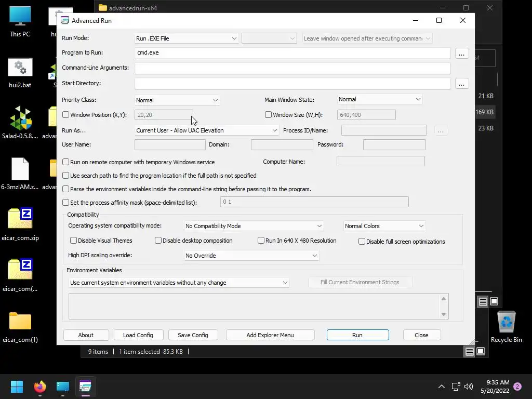Open the desktop-monitor app in taskbar
Screen dimensions: 532x399
[x=63, y=387]
